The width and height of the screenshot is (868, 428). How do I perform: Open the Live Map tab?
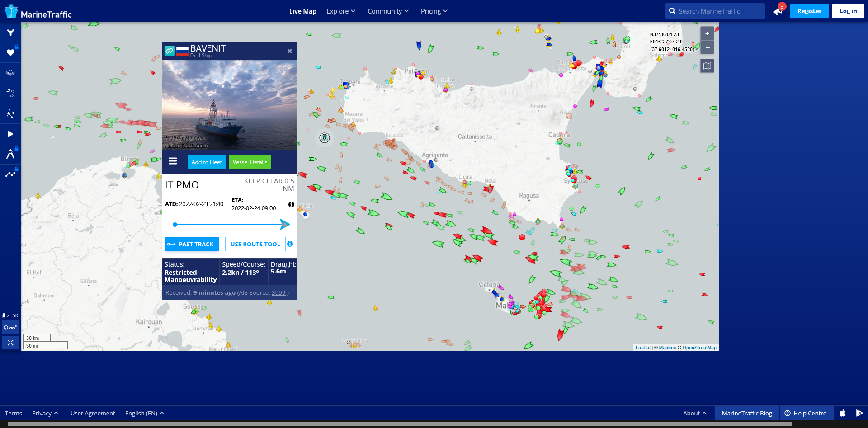(x=303, y=11)
